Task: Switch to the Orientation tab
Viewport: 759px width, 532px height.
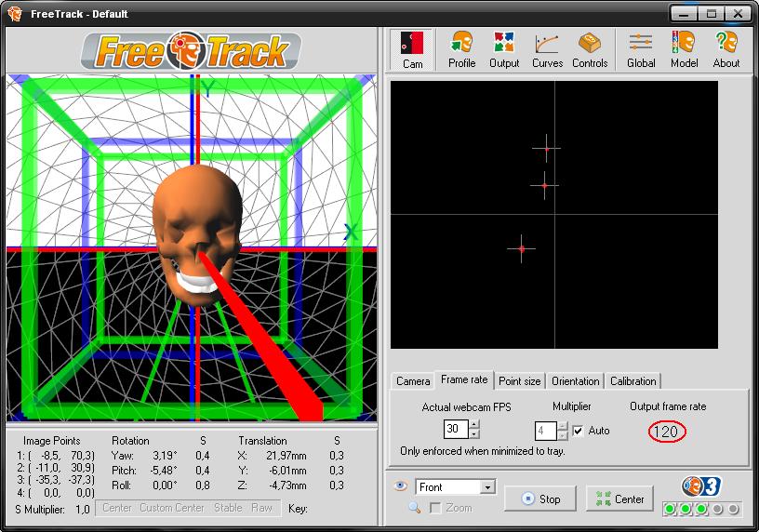Action: tap(576, 381)
